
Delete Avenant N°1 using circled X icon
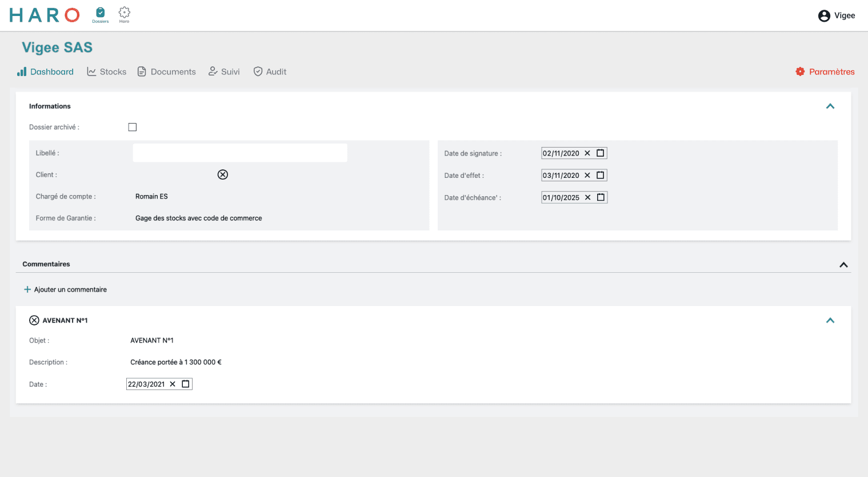(34, 320)
